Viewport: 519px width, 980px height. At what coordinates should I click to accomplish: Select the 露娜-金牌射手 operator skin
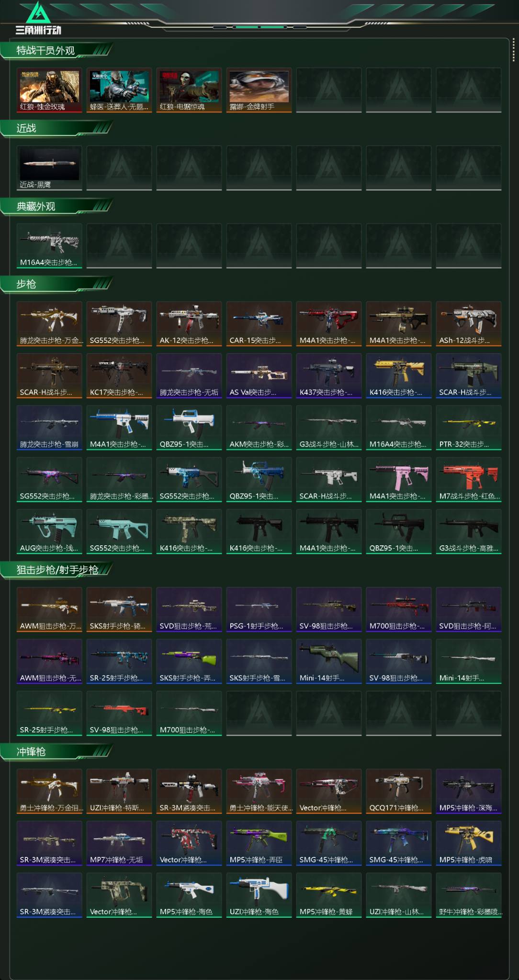pyautogui.click(x=259, y=90)
